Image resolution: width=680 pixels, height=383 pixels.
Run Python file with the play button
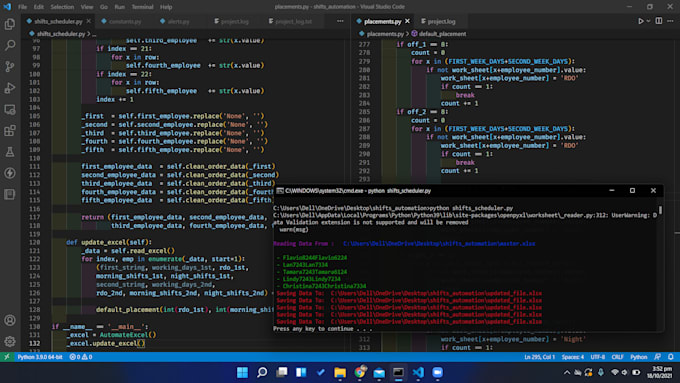point(641,21)
